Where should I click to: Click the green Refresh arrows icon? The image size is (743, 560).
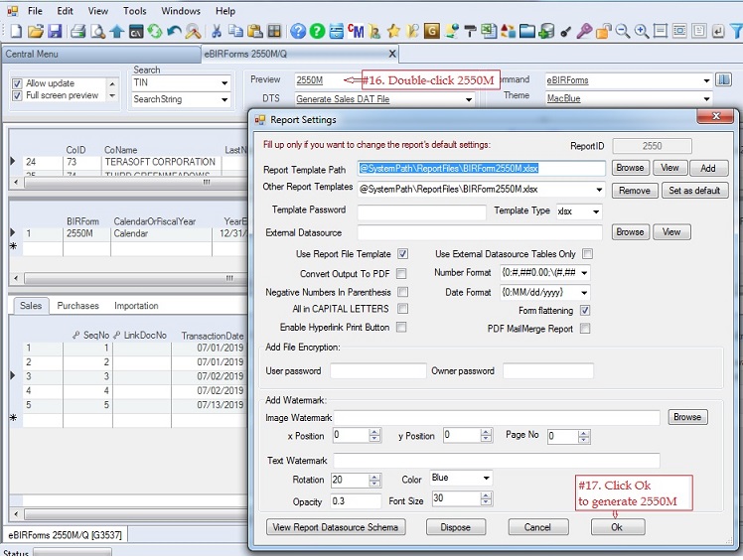(155, 32)
